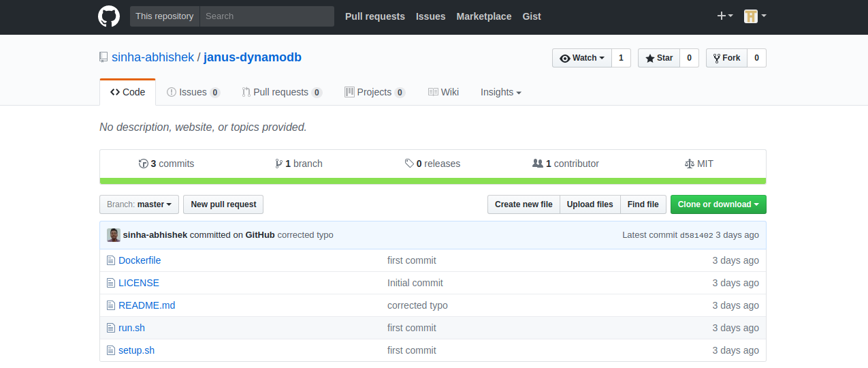
Task: Click the tag icon beside 0 releases
Action: tap(409, 164)
